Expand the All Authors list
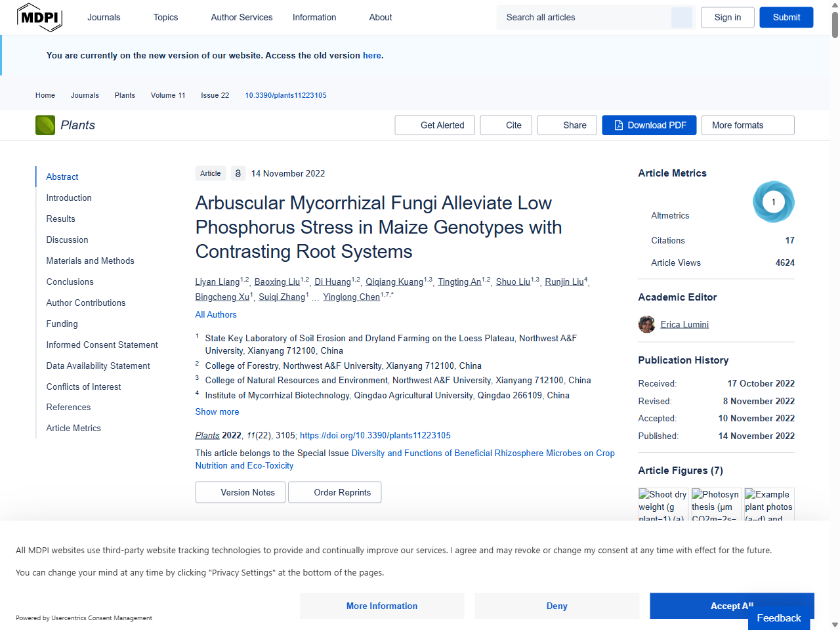 pos(215,314)
